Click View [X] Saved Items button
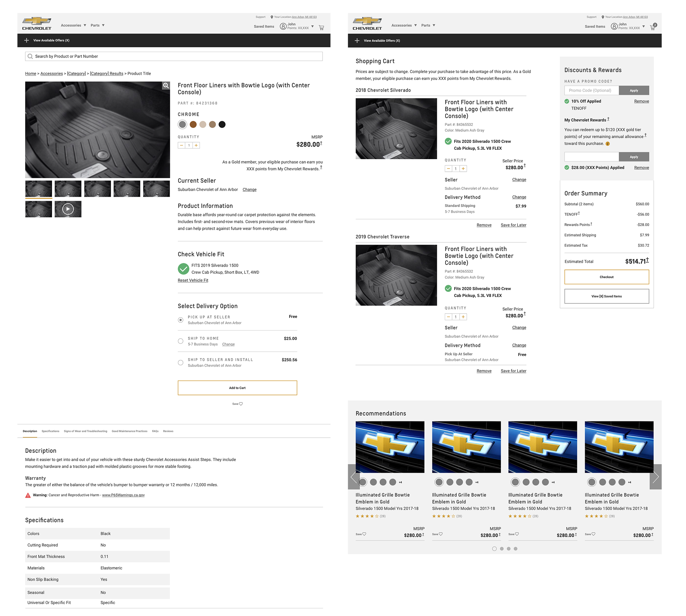 tap(606, 296)
